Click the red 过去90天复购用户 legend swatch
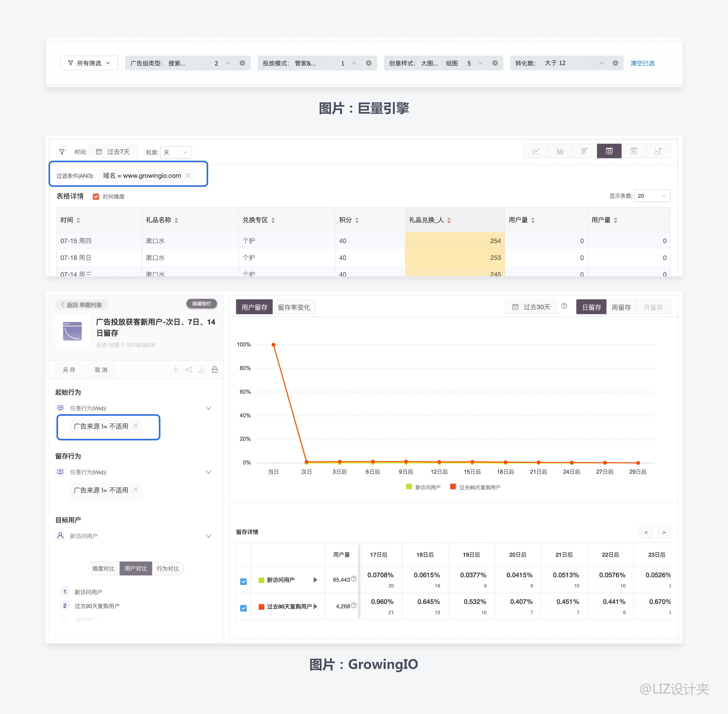 pos(453,487)
